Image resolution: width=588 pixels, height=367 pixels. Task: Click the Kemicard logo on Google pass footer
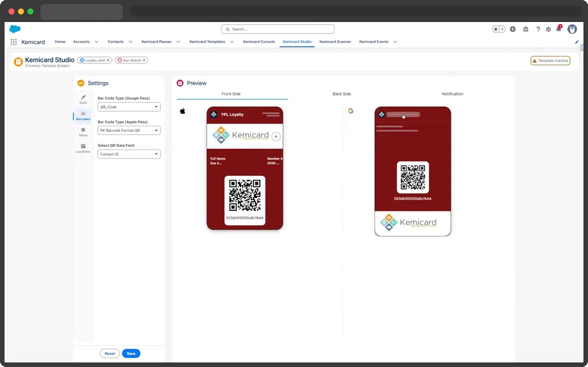408,222
